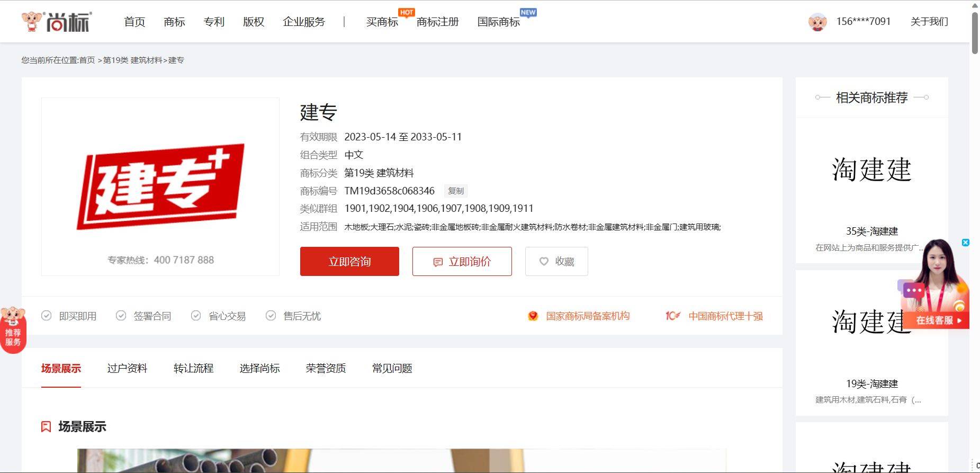Image resolution: width=980 pixels, height=473 pixels.
Task: Click the 立即询价 button
Action: [x=462, y=261]
